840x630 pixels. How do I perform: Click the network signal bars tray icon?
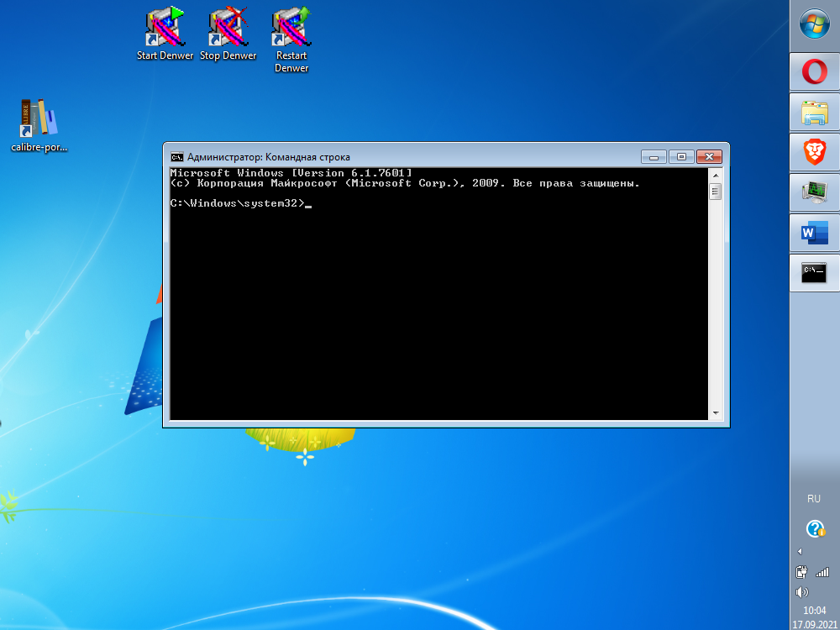pyautogui.click(x=822, y=572)
